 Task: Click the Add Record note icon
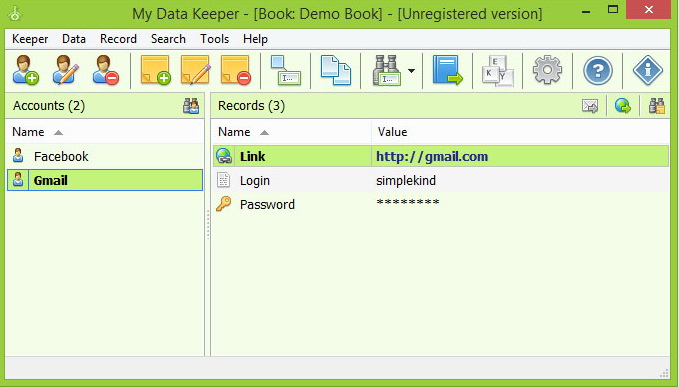[x=155, y=70]
